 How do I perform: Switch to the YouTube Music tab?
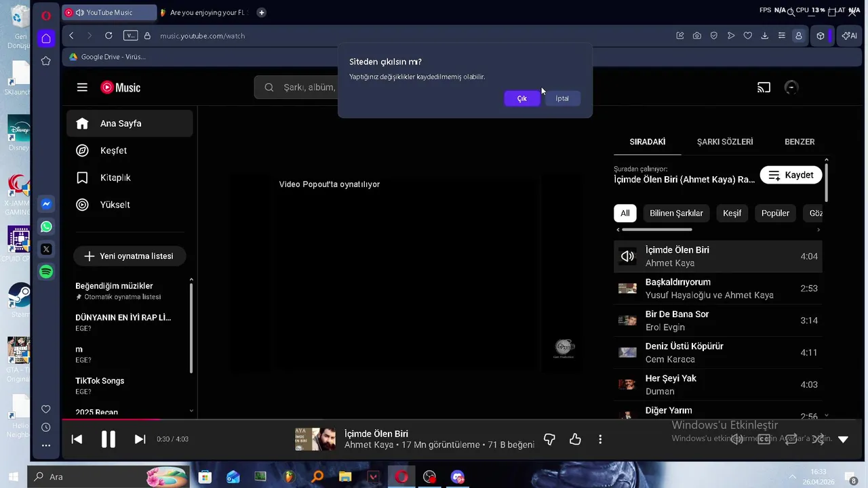[108, 12]
